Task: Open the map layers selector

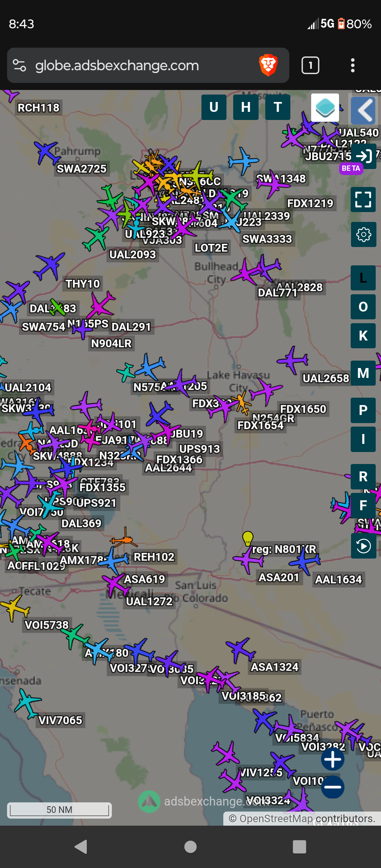Action: point(325,107)
